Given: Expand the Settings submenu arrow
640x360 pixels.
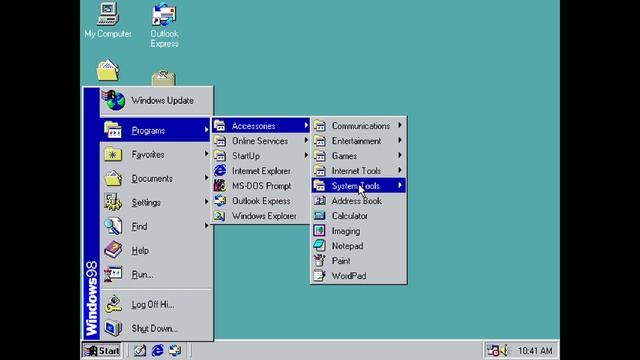Looking at the screenshot, I should coord(207,202).
